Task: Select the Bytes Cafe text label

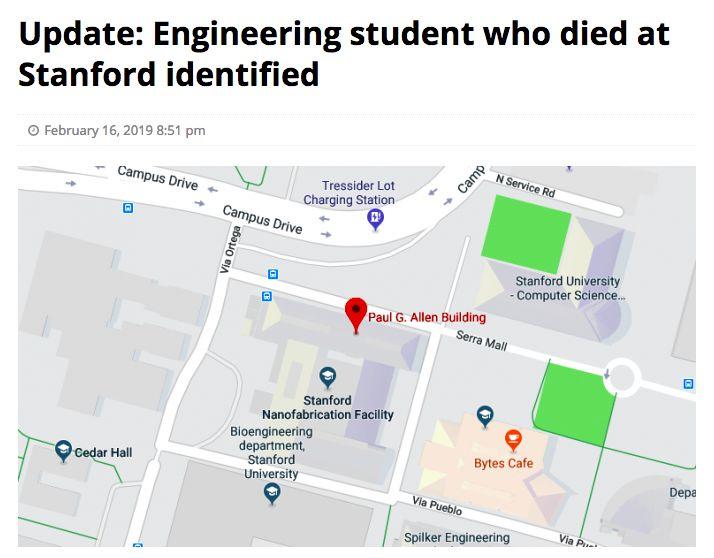Action: (503, 463)
